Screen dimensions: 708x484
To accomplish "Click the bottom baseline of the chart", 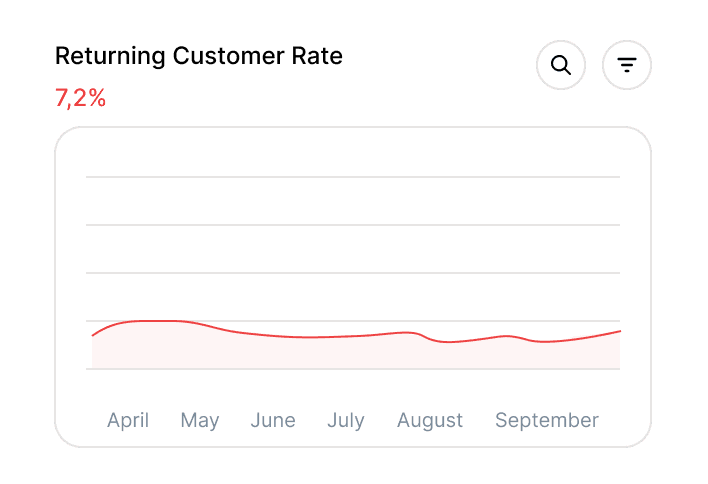I will click(x=353, y=369).
